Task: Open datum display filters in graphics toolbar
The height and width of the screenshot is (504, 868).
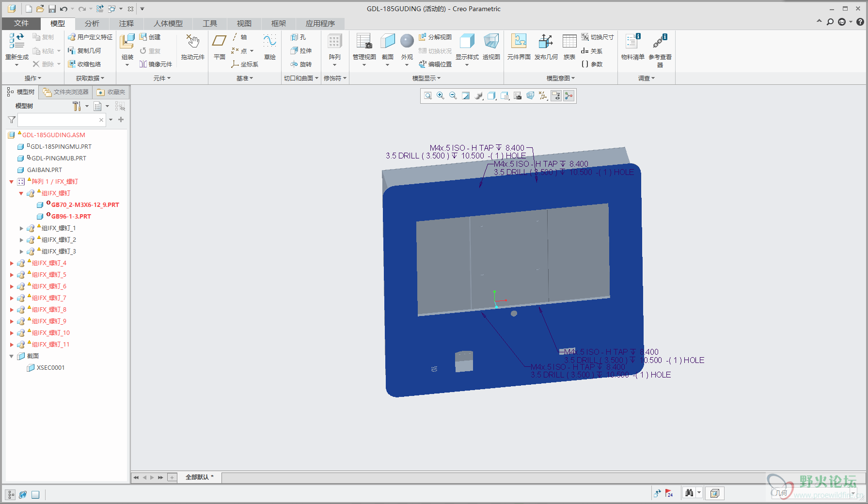Action: [543, 96]
